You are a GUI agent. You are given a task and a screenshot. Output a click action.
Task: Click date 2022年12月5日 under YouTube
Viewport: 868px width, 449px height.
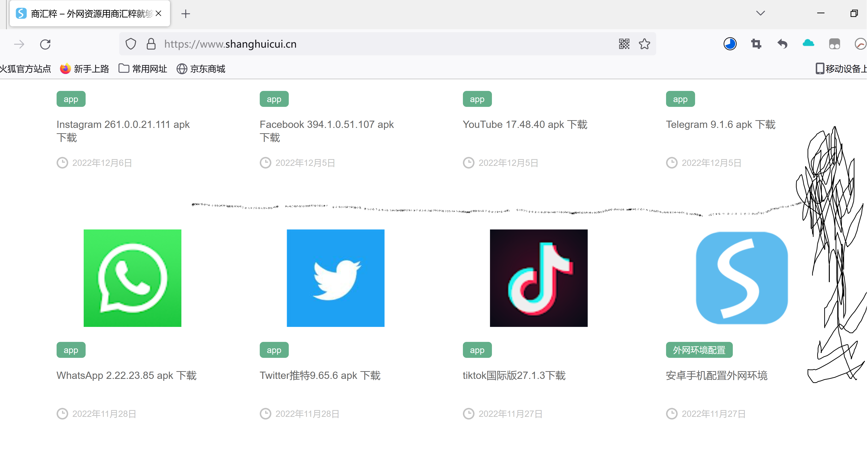pyautogui.click(x=508, y=163)
